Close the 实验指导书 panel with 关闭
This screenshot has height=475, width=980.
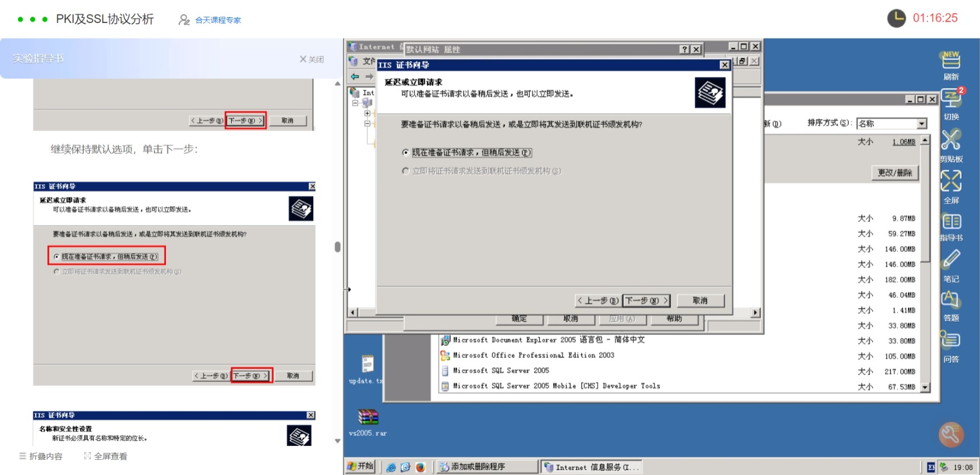pos(312,59)
